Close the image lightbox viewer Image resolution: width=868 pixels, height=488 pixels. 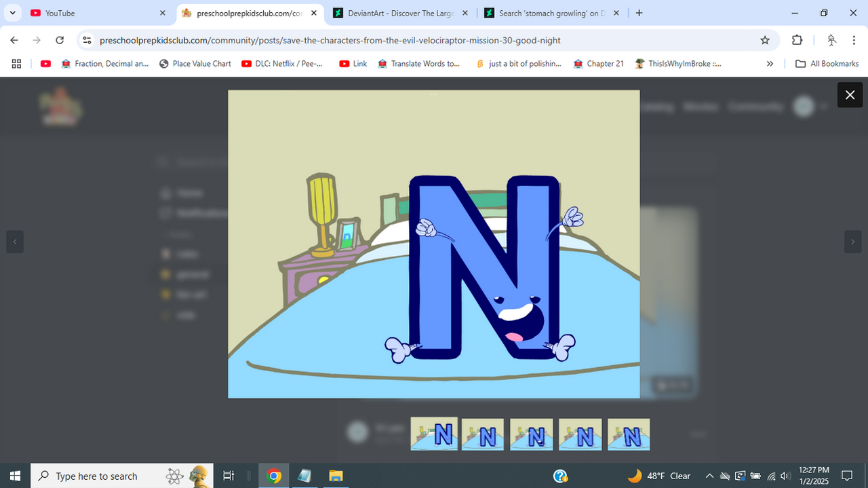coord(850,95)
